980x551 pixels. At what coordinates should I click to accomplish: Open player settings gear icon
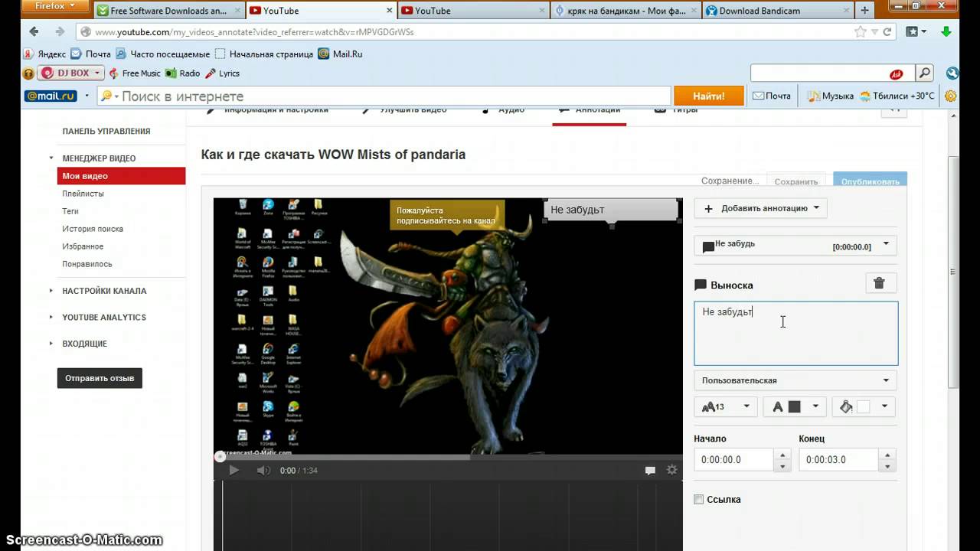point(672,471)
